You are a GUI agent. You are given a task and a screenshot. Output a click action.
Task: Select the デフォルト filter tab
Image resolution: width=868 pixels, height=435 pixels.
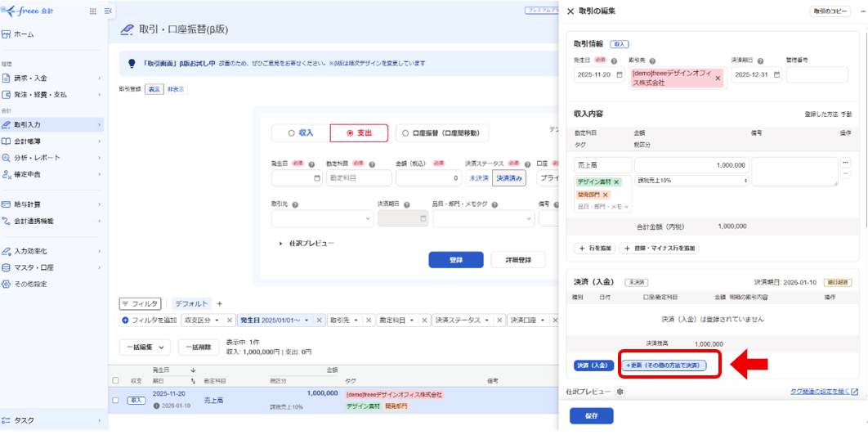click(191, 303)
